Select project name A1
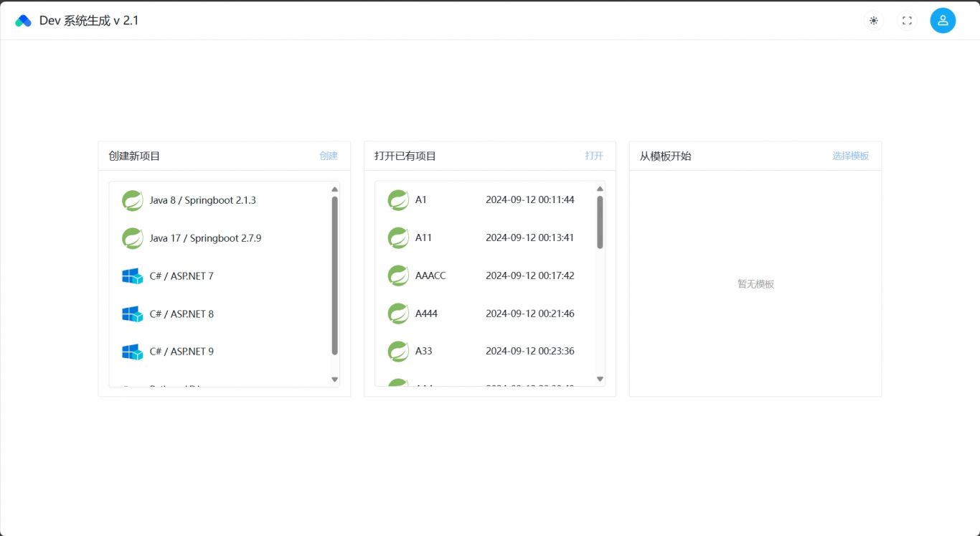The width and height of the screenshot is (980, 536). [x=421, y=200]
